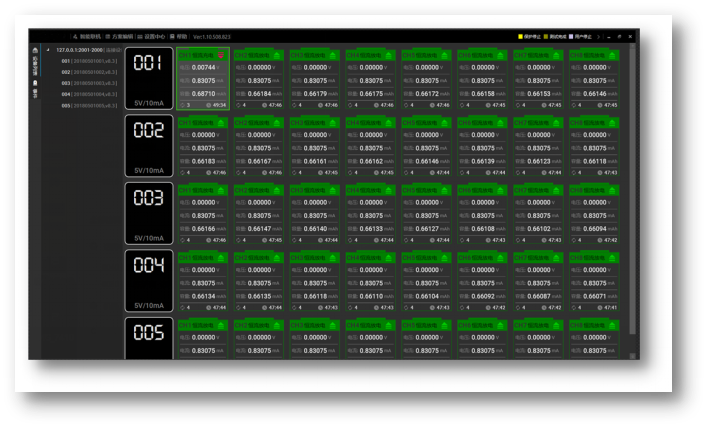Click the olive 测试完成 legend swatch
Screen dimensions: 709x429
pos(546,37)
